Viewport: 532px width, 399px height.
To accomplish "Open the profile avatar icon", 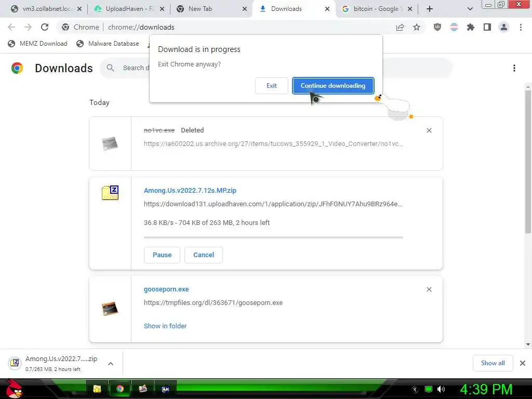I will pos(504,27).
